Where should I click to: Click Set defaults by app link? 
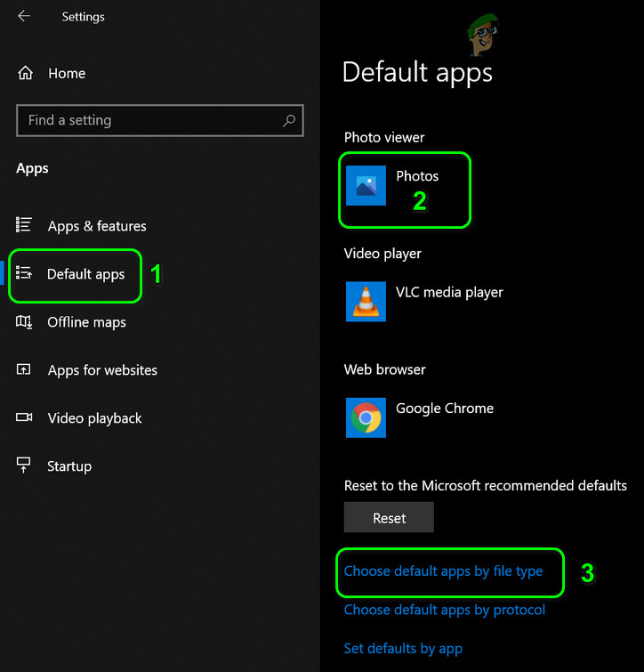(x=403, y=648)
